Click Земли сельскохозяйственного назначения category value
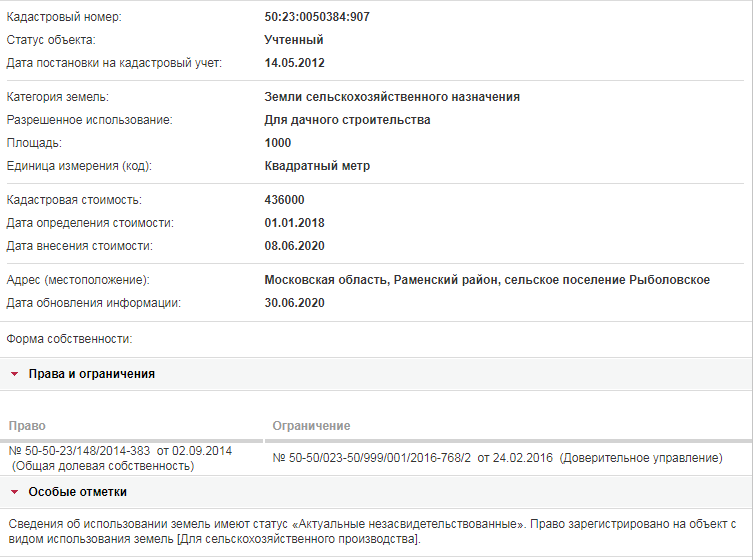This screenshot has width=753, height=560. point(392,97)
